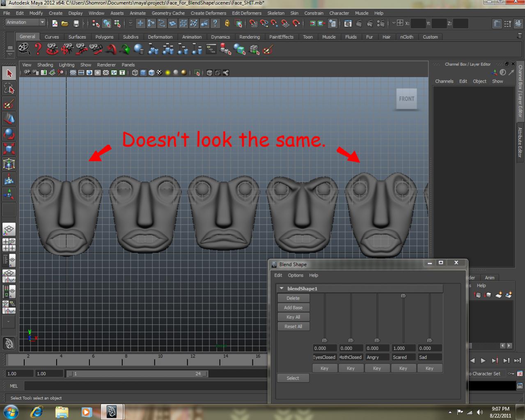
Task: Click the X coordinate input field
Action: (418, 23)
